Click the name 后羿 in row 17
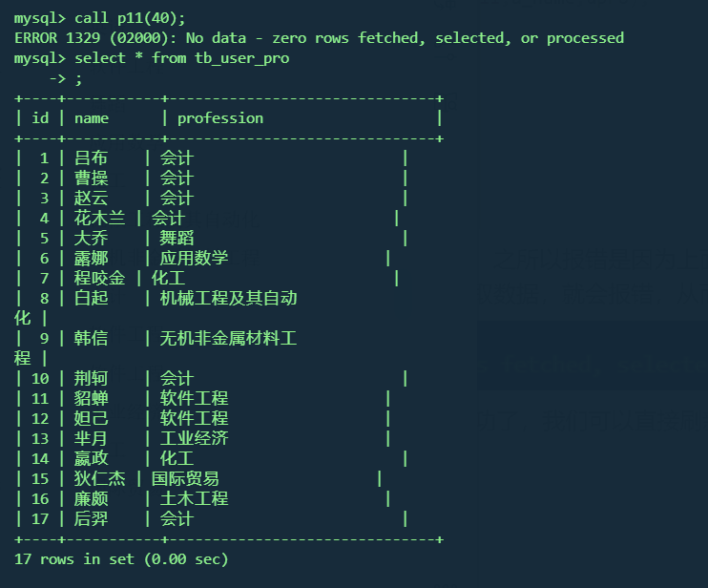Screen dimensions: 708x588 [92, 519]
